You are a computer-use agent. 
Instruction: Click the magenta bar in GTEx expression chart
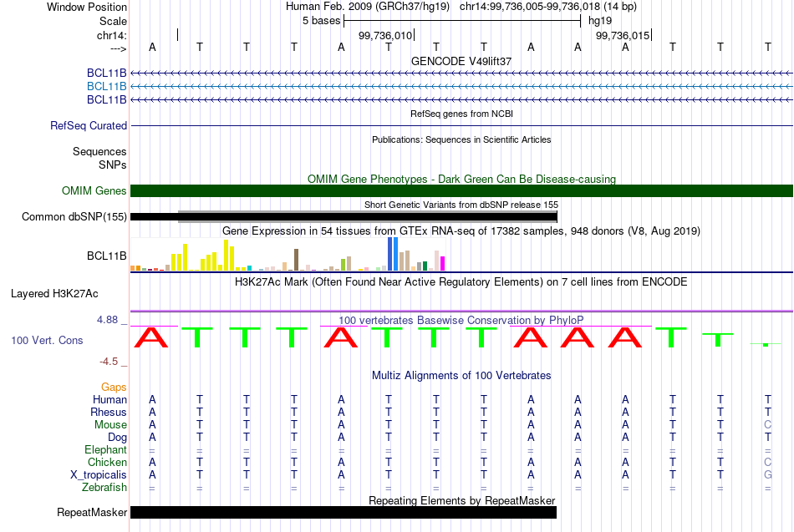[443, 264]
